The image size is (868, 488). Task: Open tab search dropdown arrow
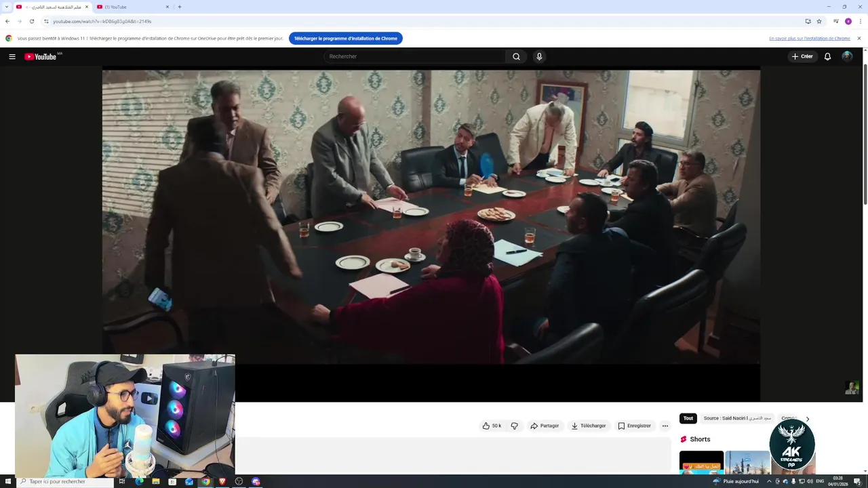point(7,7)
